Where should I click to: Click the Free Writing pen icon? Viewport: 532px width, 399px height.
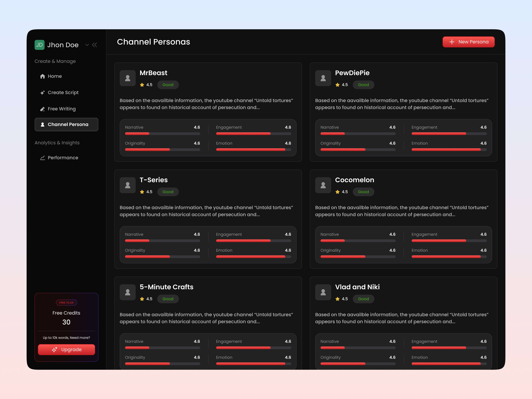click(43, 109)
